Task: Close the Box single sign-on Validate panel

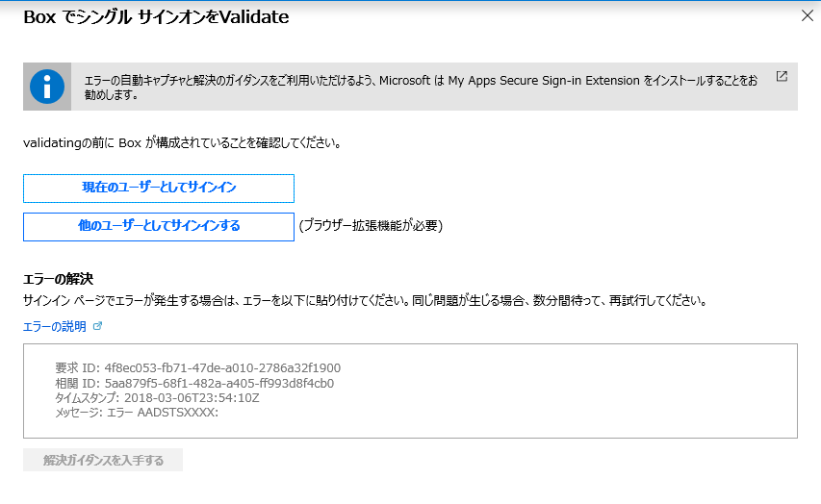Action: 808,15
